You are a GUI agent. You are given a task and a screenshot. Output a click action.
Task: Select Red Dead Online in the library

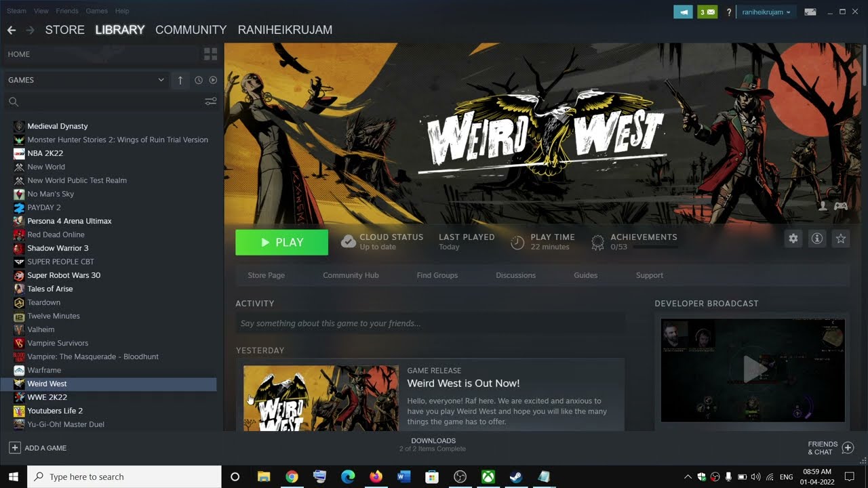coord(56,235)
